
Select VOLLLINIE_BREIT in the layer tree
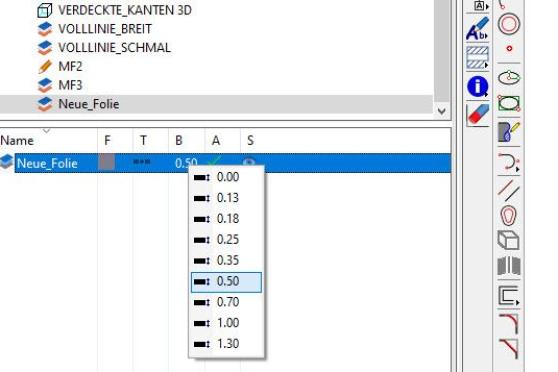(105, 29)
